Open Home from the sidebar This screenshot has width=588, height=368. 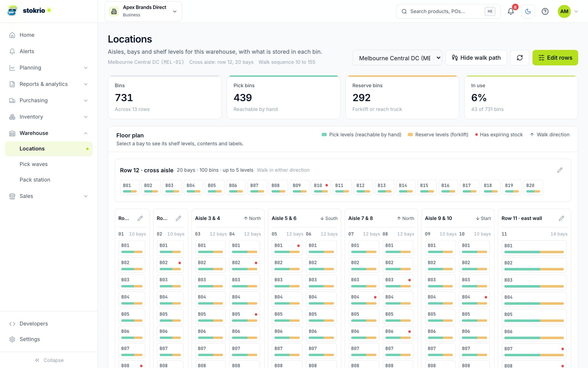coord(49,35)
